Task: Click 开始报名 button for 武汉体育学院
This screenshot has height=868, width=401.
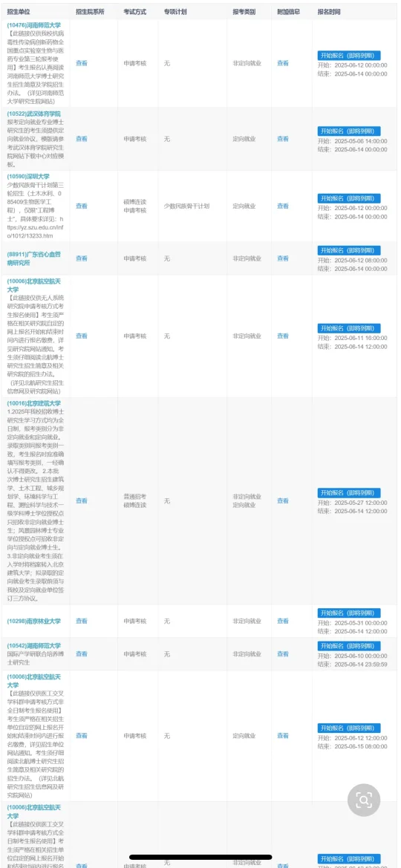Action: [349, 131]
